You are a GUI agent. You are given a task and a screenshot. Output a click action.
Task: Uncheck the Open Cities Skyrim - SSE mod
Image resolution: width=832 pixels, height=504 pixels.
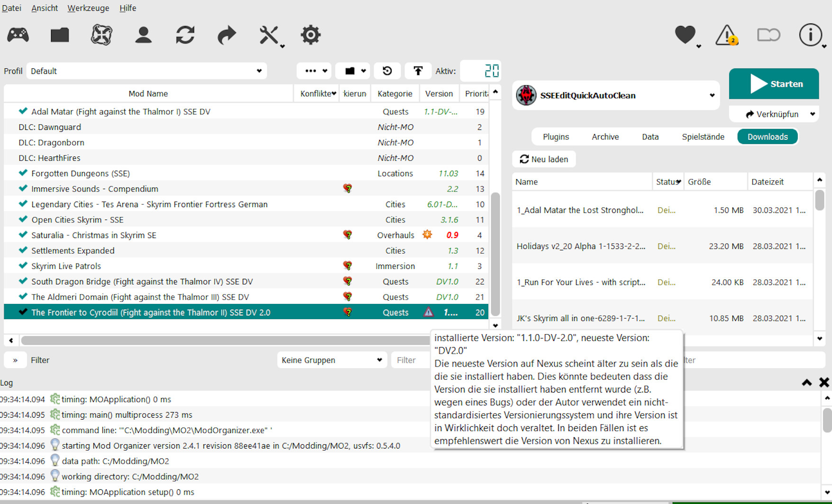coord(23,220)
